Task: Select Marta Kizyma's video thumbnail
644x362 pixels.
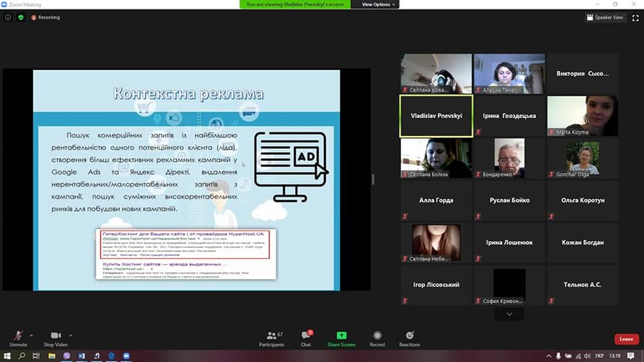Action: click(582, 115)
